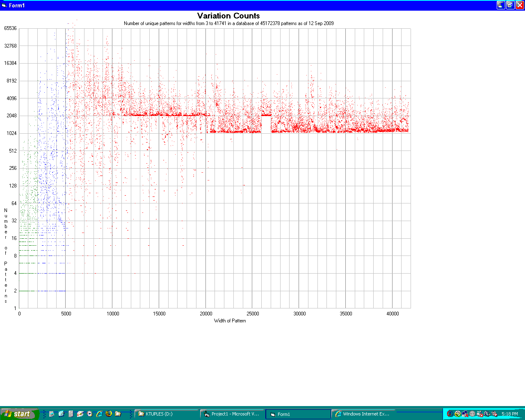Select the Form1 taskbar button
Image resolution: width=525 pixels, height=420 pixels.
click(x=298, y=414)
